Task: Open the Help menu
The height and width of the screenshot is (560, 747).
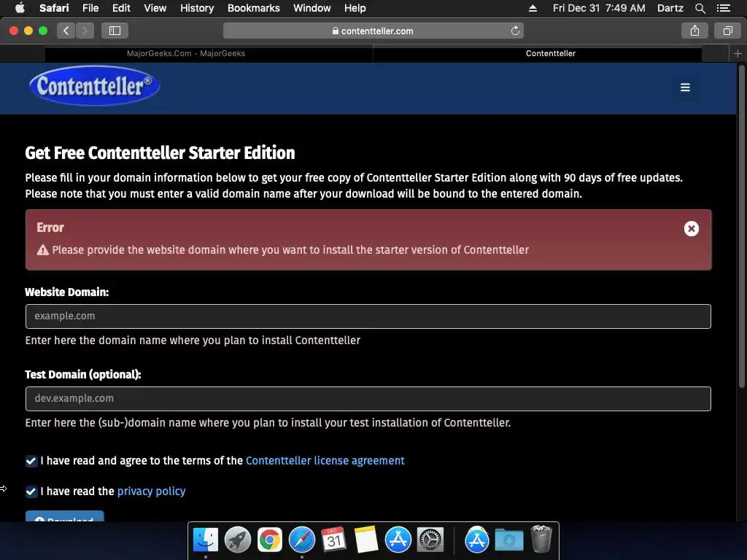Action: (x=355, y=7)
